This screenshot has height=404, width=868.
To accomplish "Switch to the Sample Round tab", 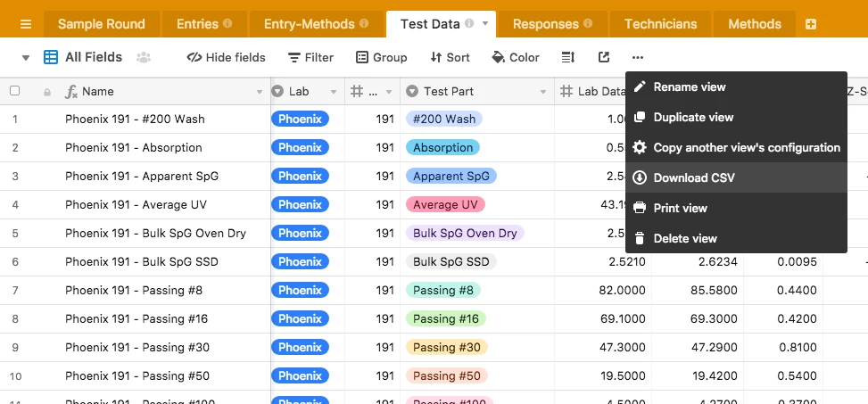I will click(102, 24).
